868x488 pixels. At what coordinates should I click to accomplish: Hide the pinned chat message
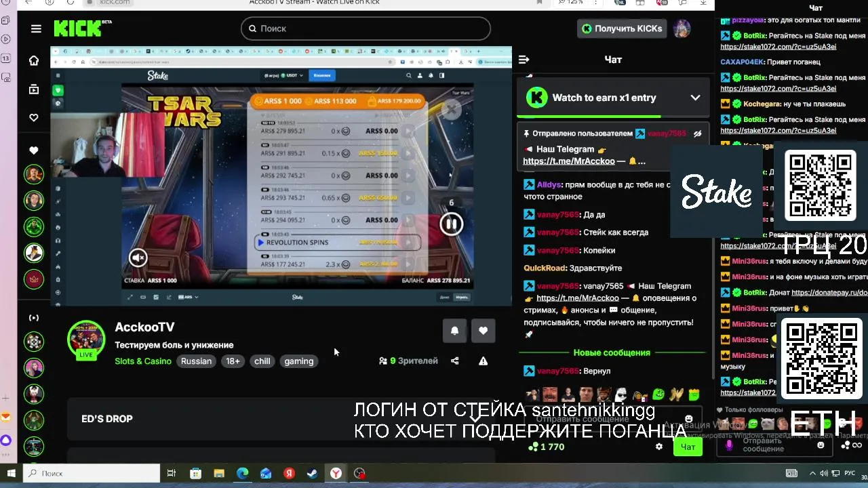(x=697, y=134)
